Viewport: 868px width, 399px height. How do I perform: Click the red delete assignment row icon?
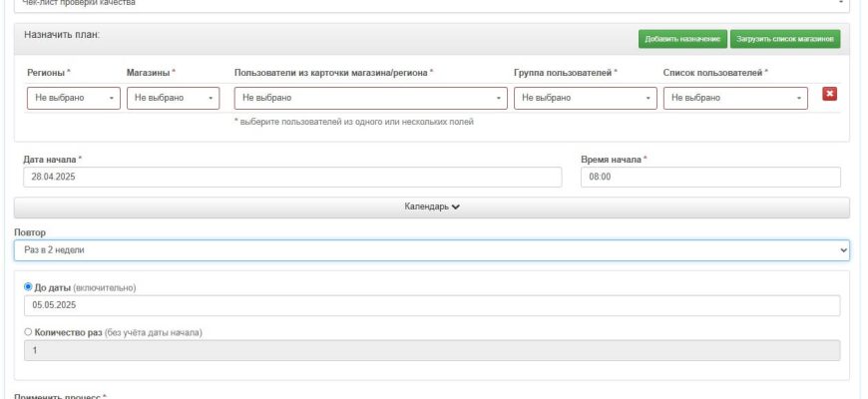(829, 94)
